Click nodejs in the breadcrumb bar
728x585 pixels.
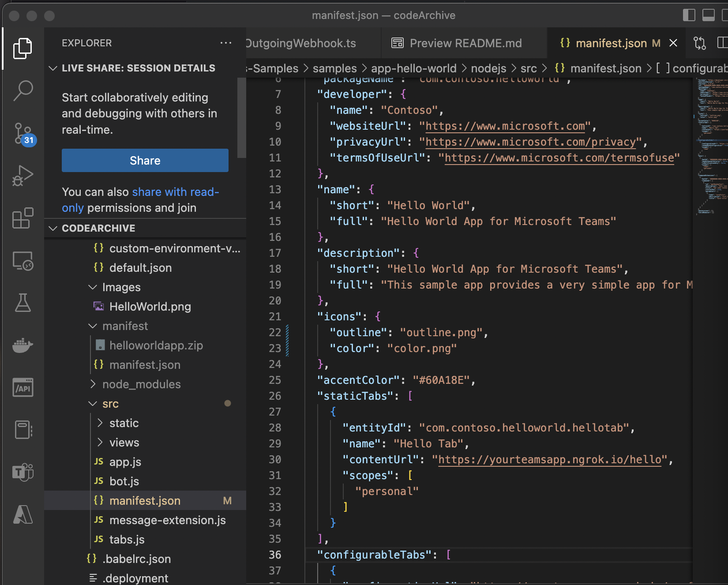click(488, 68)
